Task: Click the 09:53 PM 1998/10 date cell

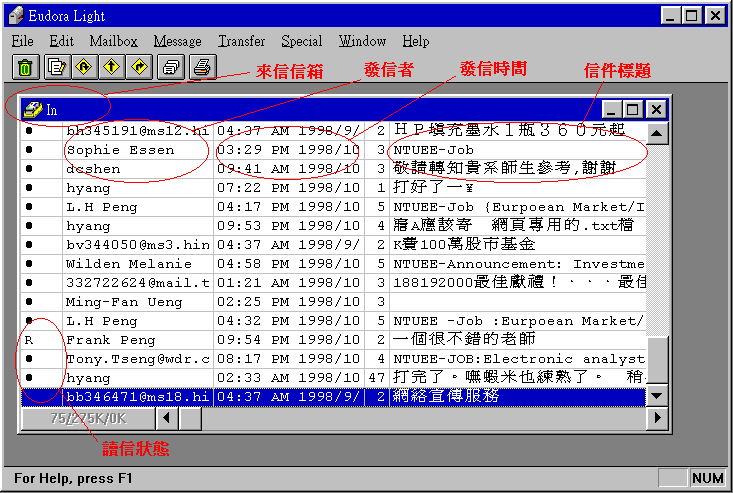Action: click(288, 226)
